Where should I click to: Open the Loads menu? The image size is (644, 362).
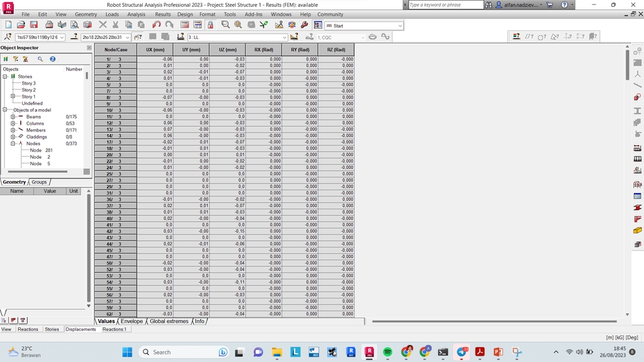[112, 14]
